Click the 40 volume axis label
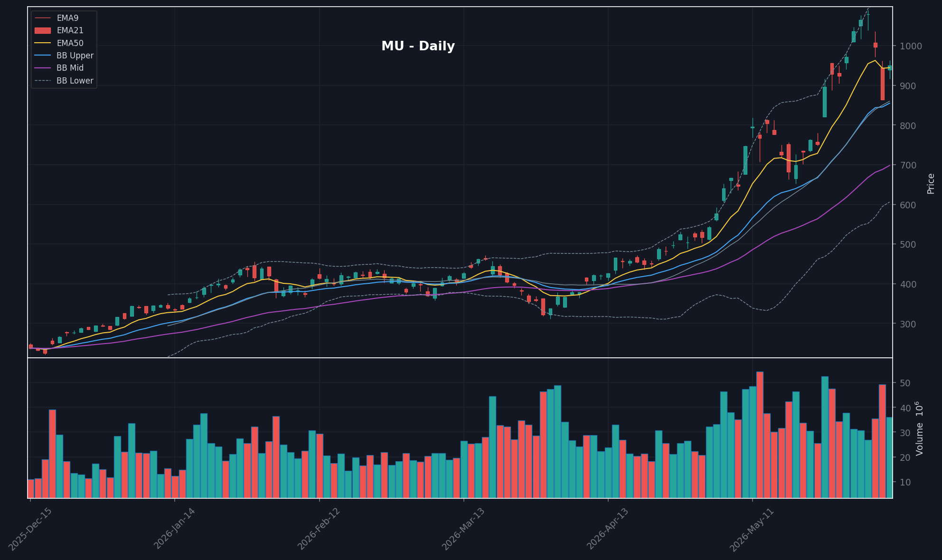Screen dimensions: 942x560 coord(905,408)
